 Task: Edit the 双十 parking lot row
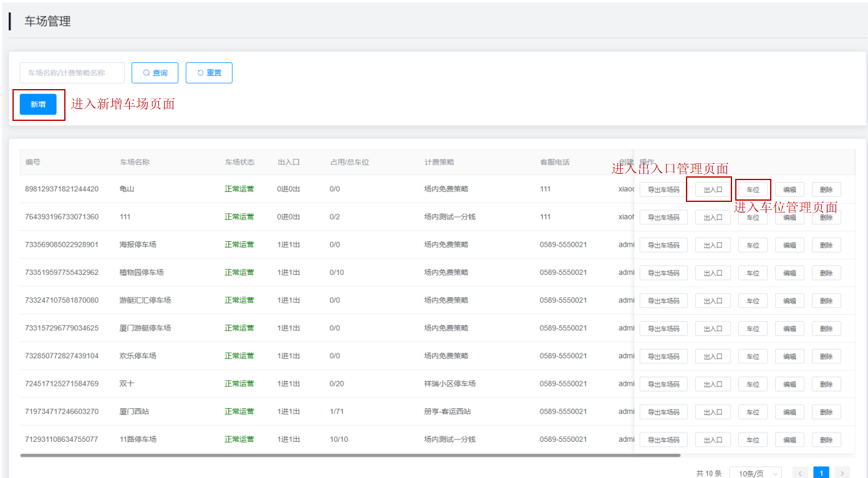[x=789, y=385]
